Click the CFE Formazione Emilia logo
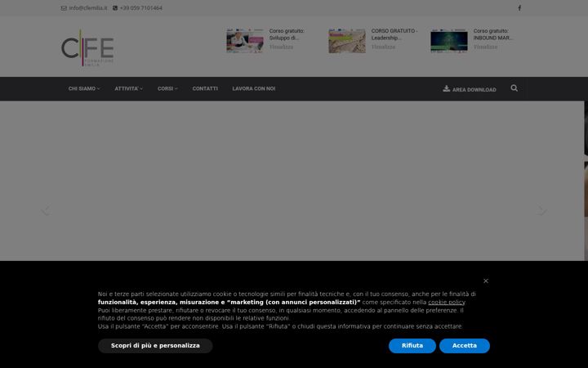Image resolution: width=588 pixels, height=368 pixels. click(87, 47)
